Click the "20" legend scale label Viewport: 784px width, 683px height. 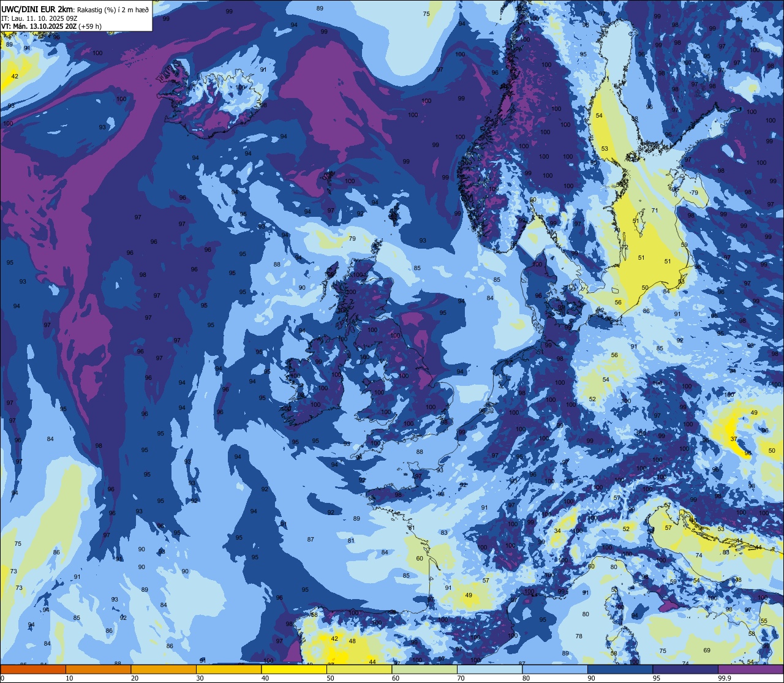pyautogui.click(x=135, y=678)
